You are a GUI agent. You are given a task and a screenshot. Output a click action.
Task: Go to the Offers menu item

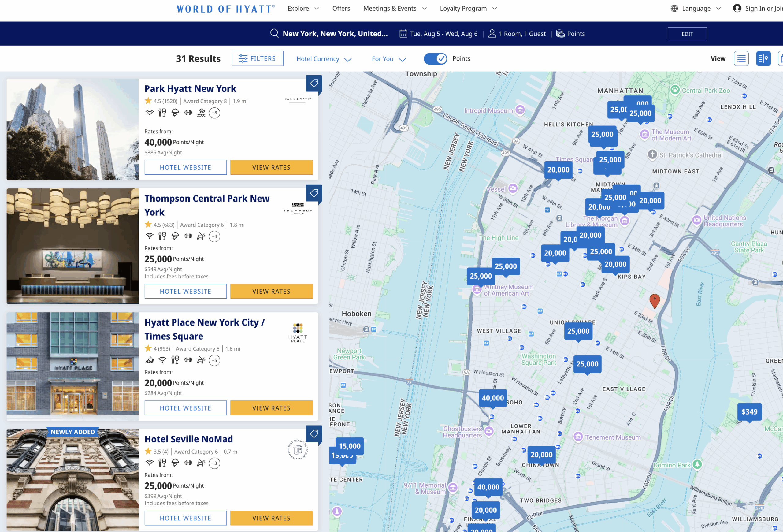tap(341, 9)
